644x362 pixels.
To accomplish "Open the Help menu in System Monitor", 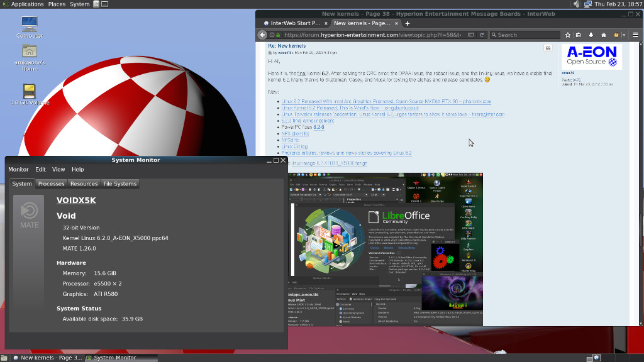I will pos(77,170).
